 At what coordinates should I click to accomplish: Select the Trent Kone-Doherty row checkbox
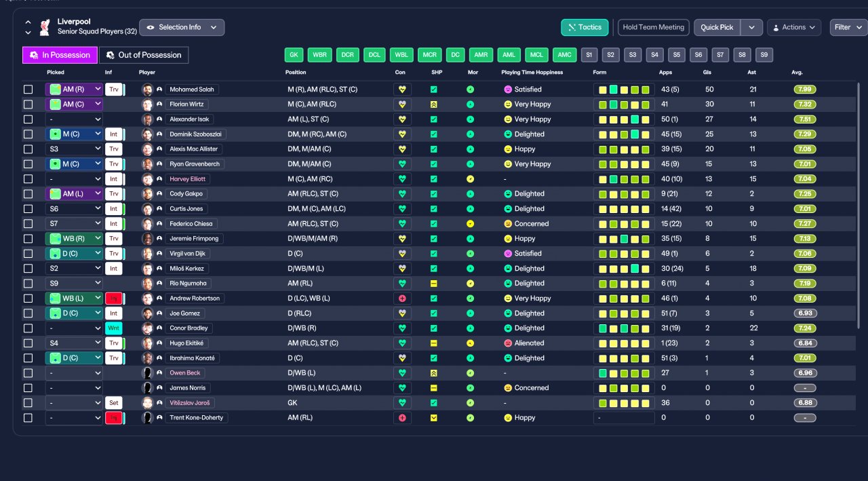click(28, 418)
